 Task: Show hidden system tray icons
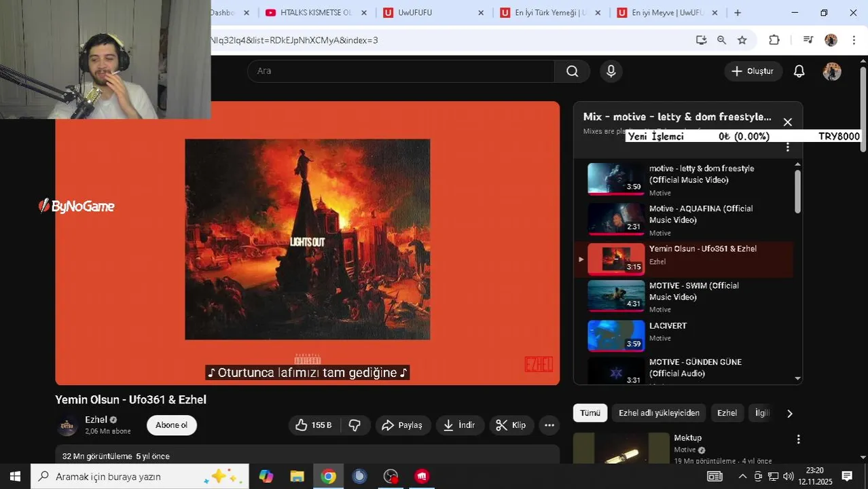pyautogui.click(x=742, y=476)
